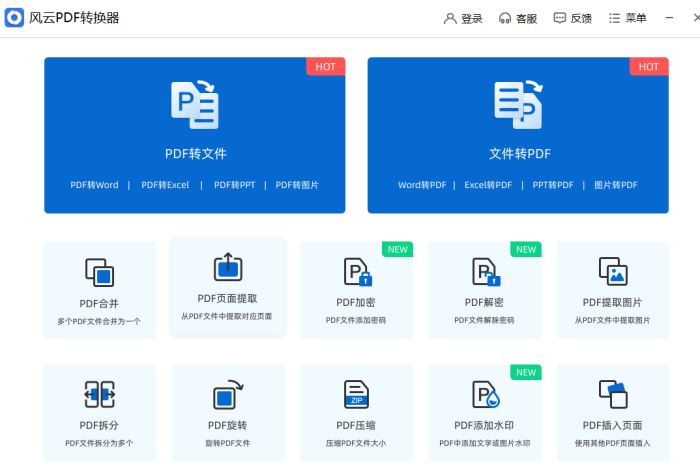Click PDF文件解除密码 description
Screen dimensions: 700x466
pyautogui.click(x=484, y=320)
